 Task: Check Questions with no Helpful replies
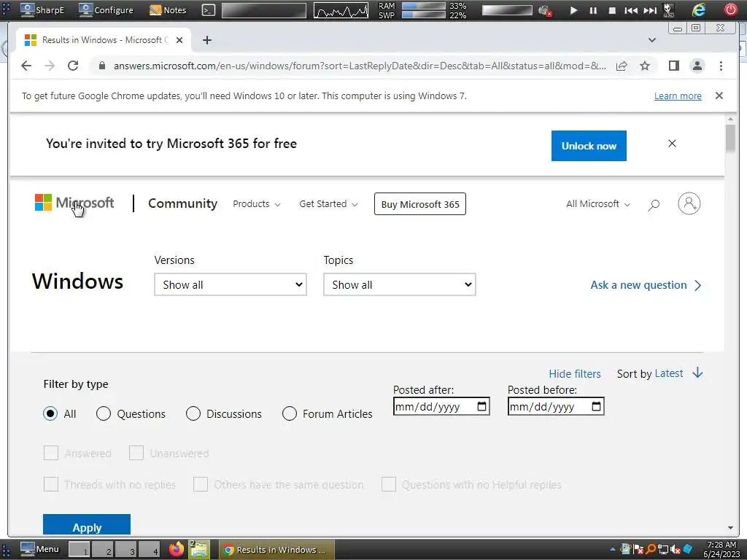(389, 484)
